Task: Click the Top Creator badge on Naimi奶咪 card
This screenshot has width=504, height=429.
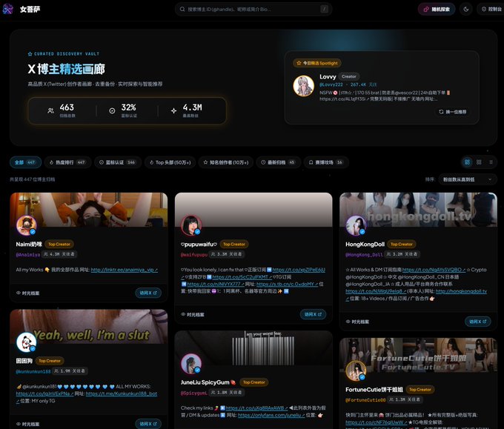Action: [59, 245]
